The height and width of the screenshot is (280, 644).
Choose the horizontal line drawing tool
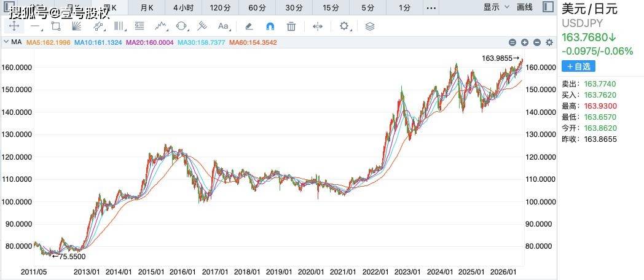pyautogui.click(x=35, y=26)
